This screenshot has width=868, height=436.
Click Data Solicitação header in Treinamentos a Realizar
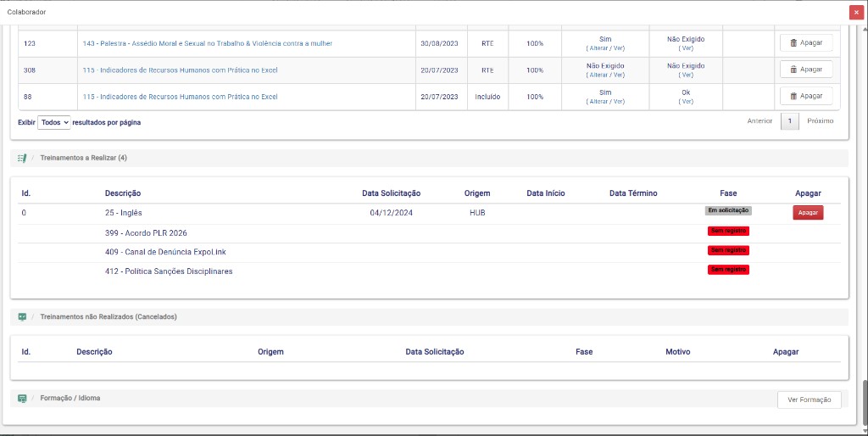pyautogui.click(x=392, y=193)
